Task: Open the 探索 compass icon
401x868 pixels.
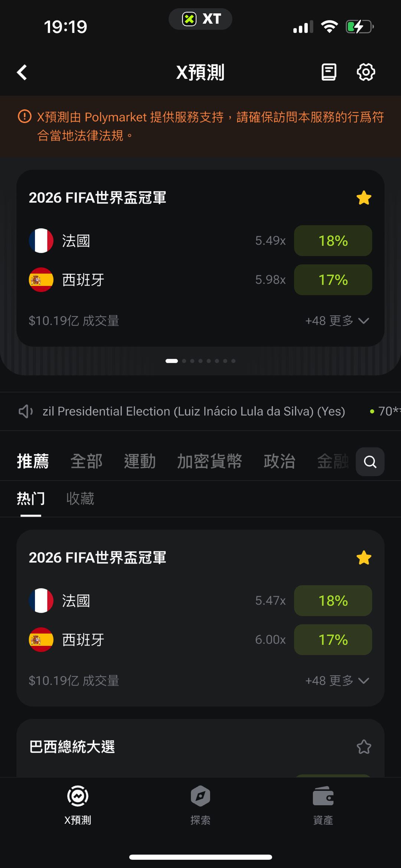Action: [200, 796]
